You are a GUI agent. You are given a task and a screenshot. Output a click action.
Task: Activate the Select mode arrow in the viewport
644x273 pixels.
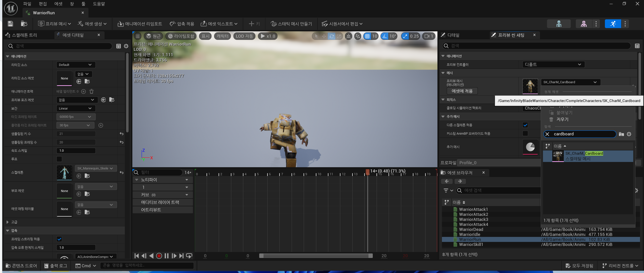pos(316,36)
